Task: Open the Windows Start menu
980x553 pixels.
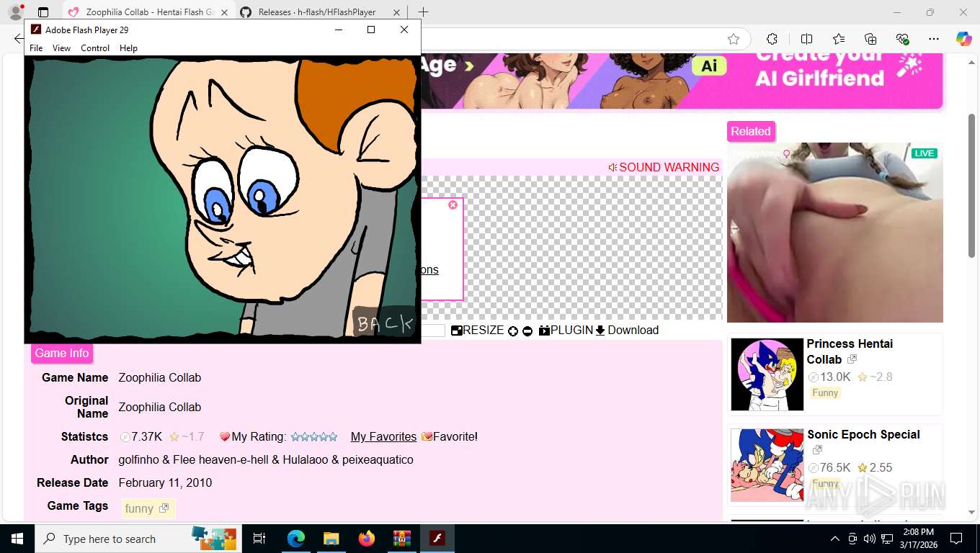Action: (x=17, y=539)
